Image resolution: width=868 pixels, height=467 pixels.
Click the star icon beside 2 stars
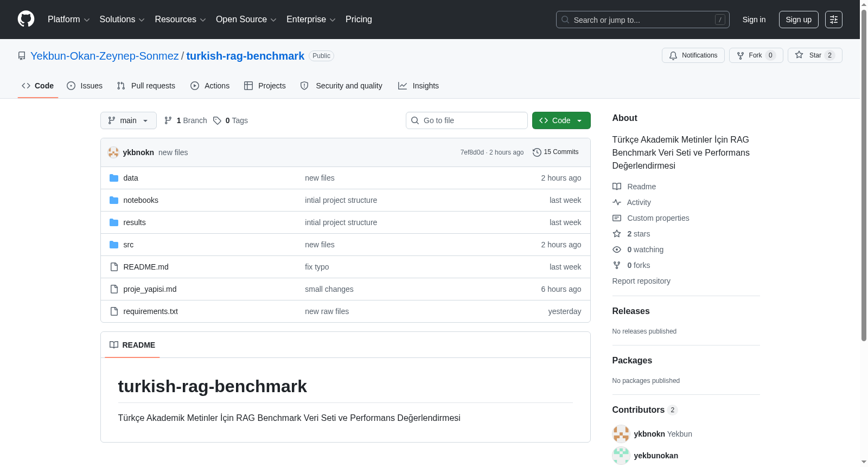(x=617, y=234)
